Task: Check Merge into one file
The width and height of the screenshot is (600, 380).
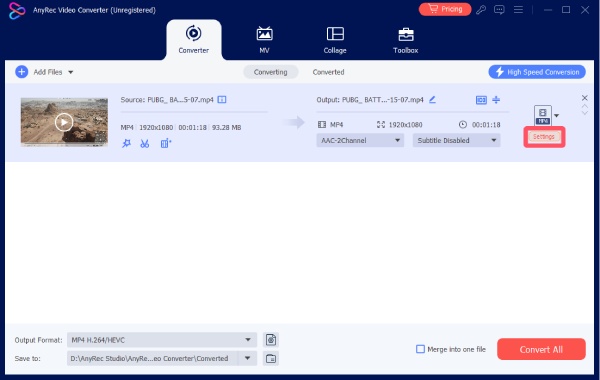Action: point(420,349)
